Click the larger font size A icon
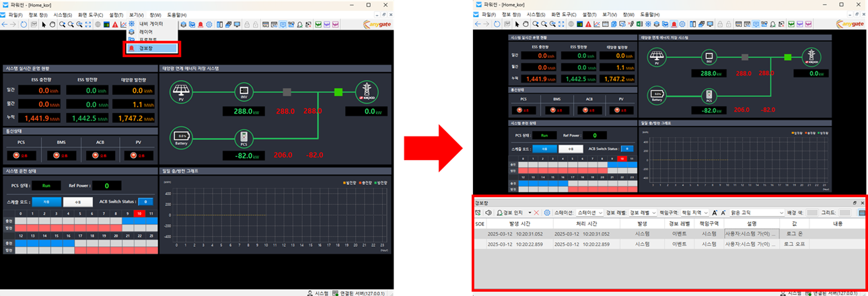The height and width of the screenshot is (296, 868). (x=715, y=213)
